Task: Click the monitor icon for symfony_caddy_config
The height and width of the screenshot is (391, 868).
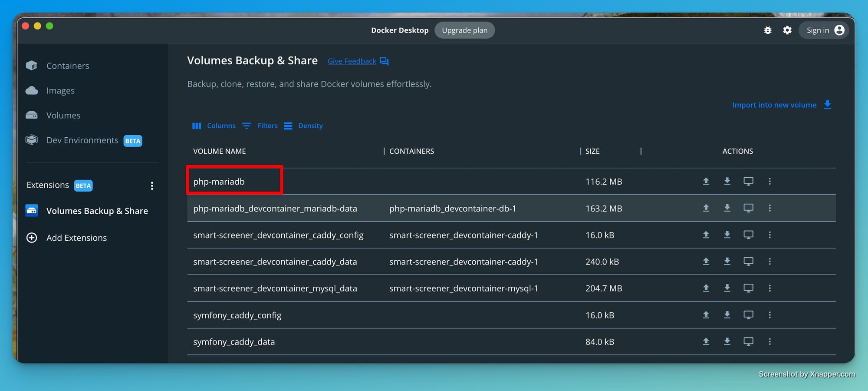Action: (x=748, y=315)
